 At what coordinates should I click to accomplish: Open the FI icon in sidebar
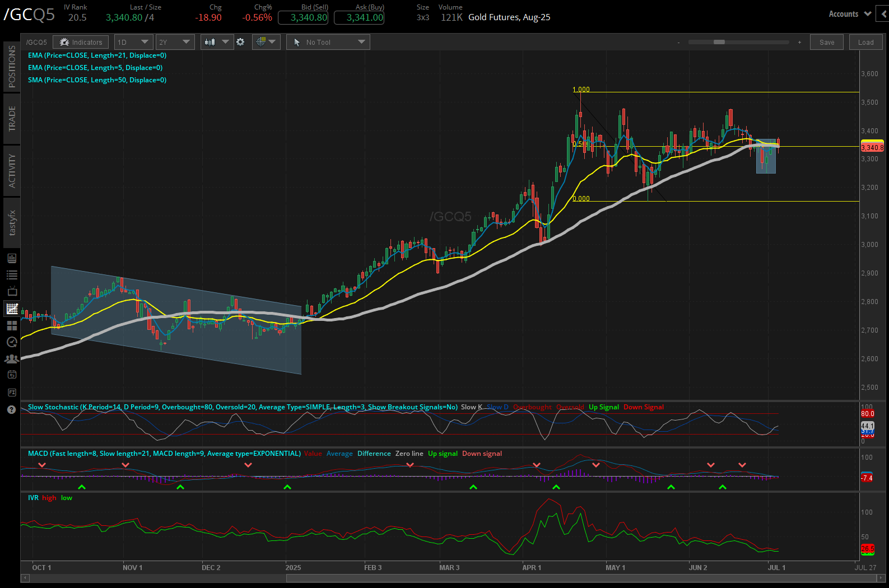click(12, 393)
